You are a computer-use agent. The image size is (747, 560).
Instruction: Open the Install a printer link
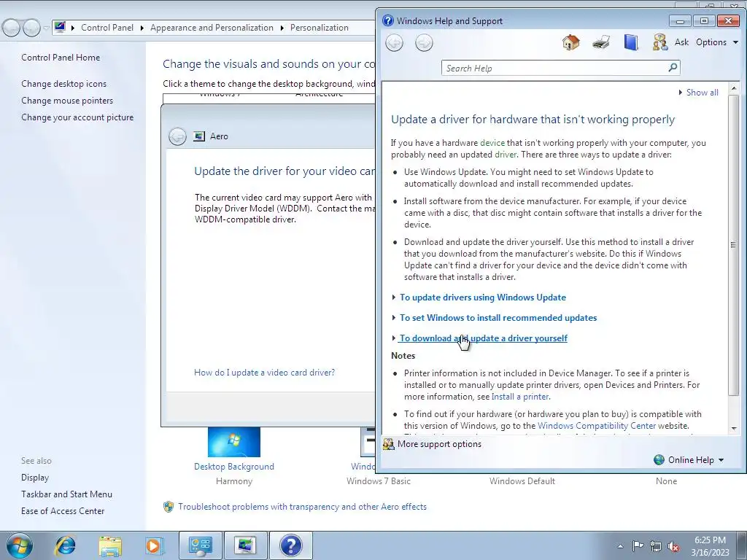click(520, 397)
